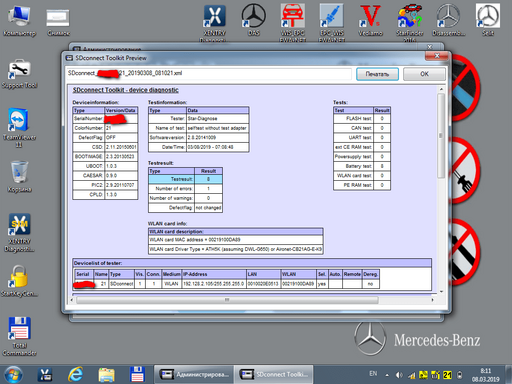
Task: Click the volume speaker tray icon
Action: click(x=399, y=375)
